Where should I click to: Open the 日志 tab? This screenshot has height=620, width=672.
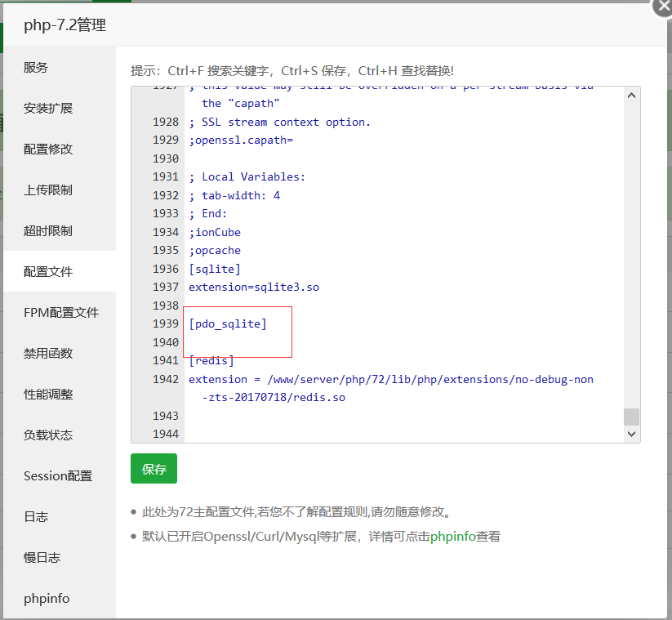tap(60, 516)
